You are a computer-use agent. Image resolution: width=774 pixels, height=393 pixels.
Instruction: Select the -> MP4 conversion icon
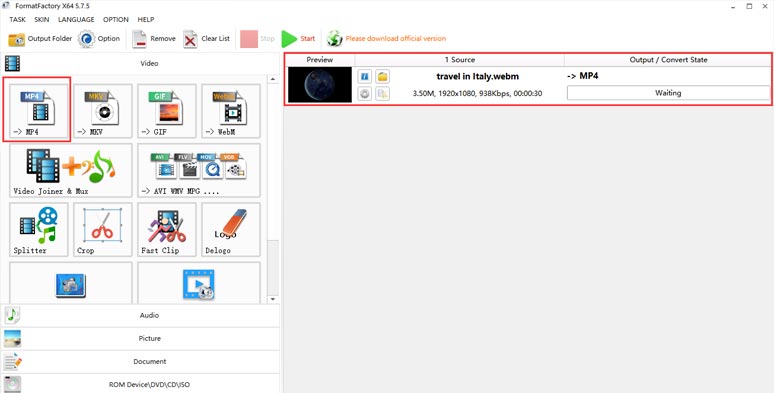click(39, 111)
